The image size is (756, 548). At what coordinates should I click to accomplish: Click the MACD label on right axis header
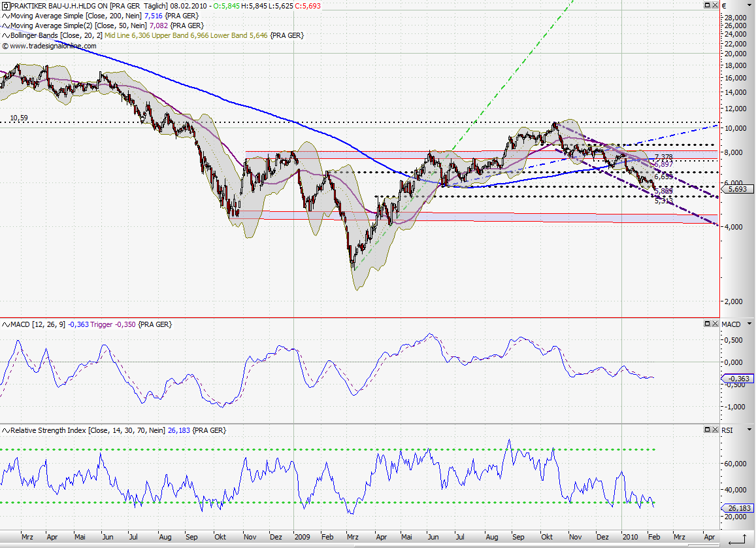pyautogui.click(x=731, y=324)
